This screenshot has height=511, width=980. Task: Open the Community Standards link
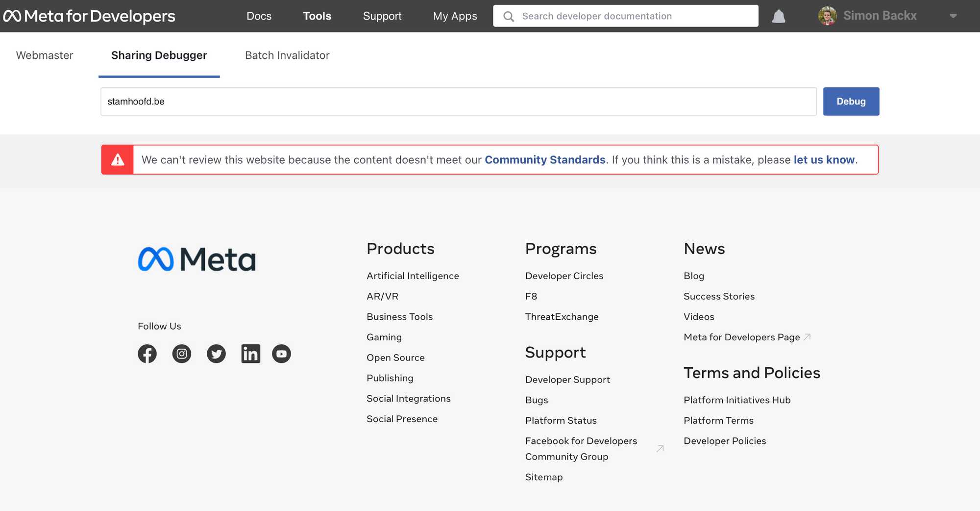click(x=545, y=160)
